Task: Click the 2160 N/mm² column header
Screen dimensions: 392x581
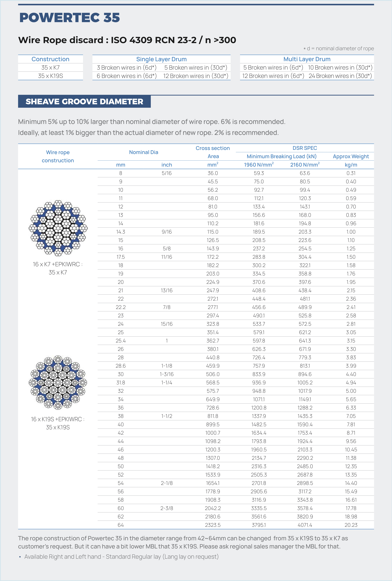Action: (305, 165)
